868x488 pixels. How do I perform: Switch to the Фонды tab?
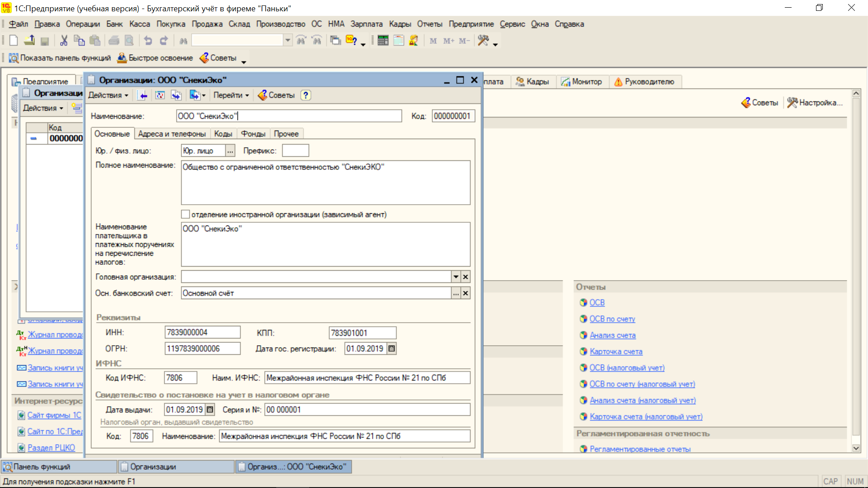pos(253,134)
